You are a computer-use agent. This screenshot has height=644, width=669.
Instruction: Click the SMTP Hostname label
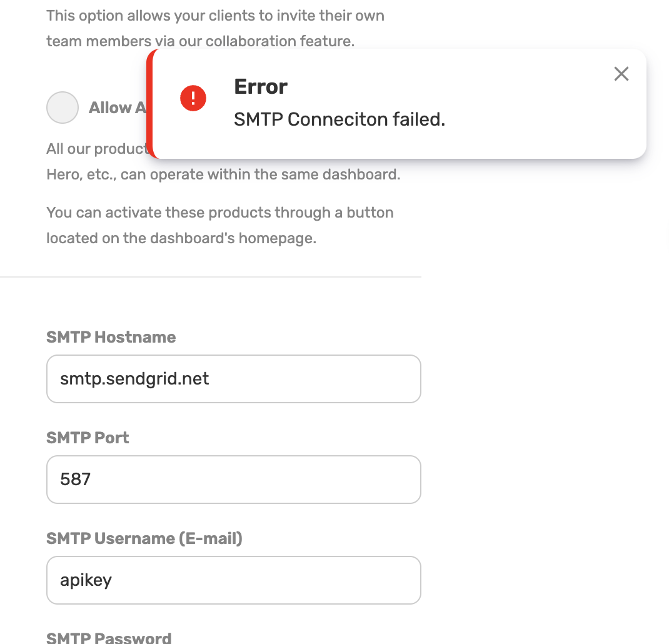point(111,337)
